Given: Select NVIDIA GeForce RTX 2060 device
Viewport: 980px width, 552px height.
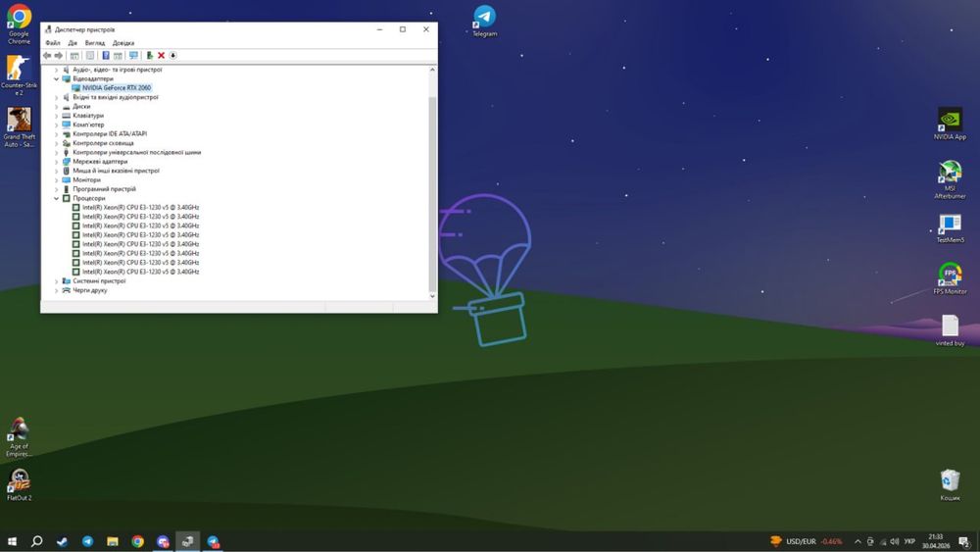Looking at the screenshot, I should point(117,88).
